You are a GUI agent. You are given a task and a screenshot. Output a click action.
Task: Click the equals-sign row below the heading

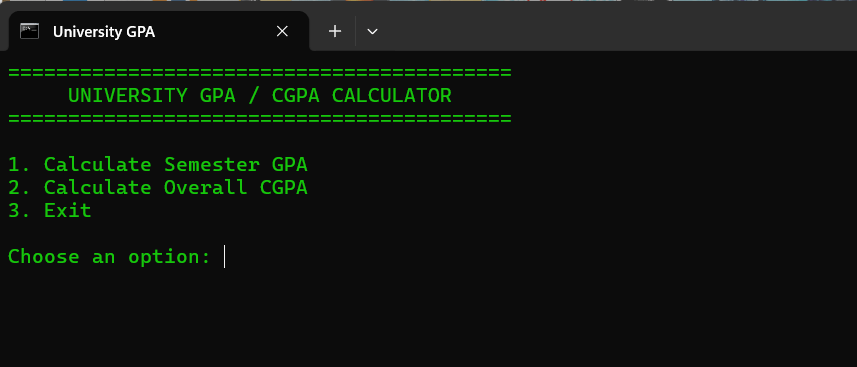click(260, 118)
